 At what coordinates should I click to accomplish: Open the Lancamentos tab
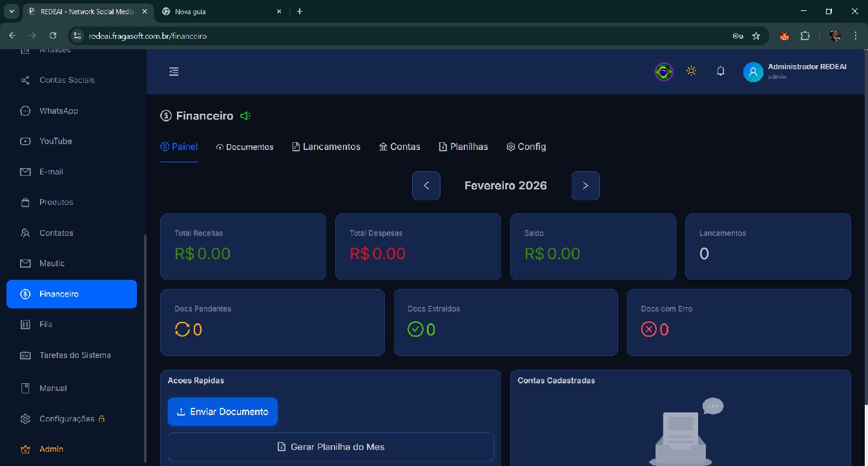click(326, 147)
